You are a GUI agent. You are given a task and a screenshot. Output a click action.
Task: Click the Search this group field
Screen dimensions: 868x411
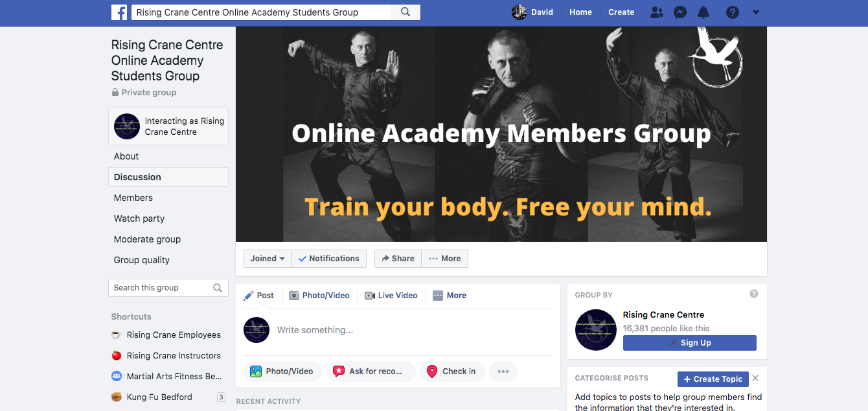(168, 288)
